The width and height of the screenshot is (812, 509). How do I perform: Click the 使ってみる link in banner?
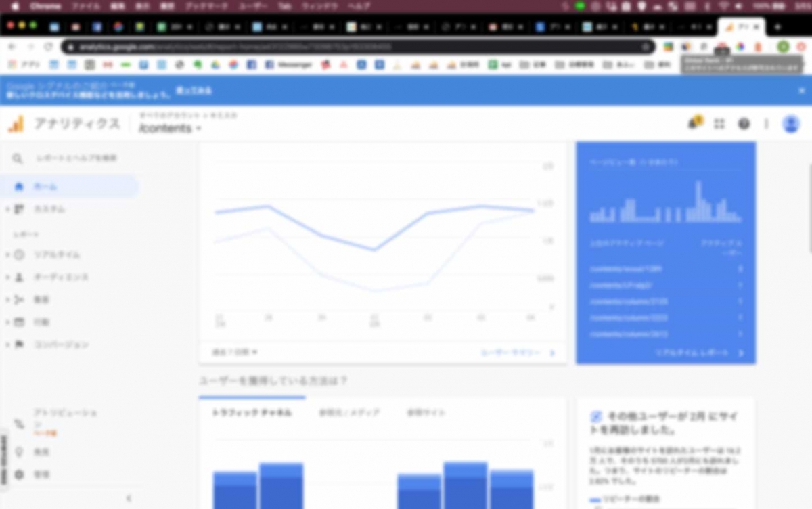coord(194,90)
